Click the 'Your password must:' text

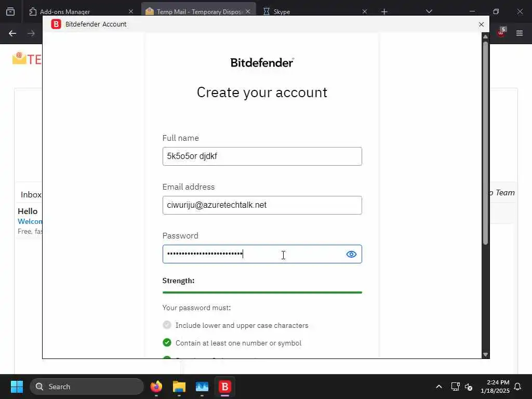point(196,308)
